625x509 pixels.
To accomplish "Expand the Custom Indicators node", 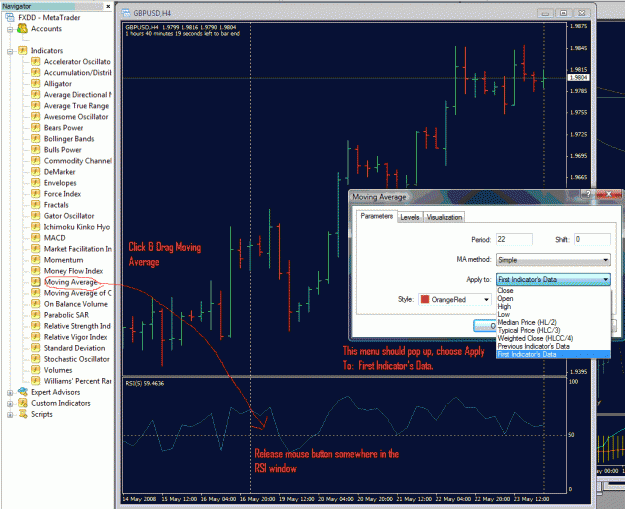I will 10,404.
